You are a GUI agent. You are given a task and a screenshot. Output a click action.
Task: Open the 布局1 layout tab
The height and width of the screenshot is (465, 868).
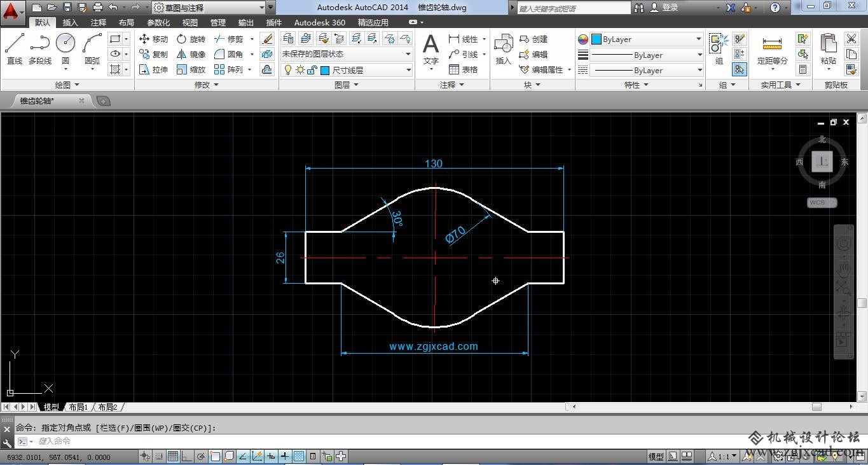[78, 407]
